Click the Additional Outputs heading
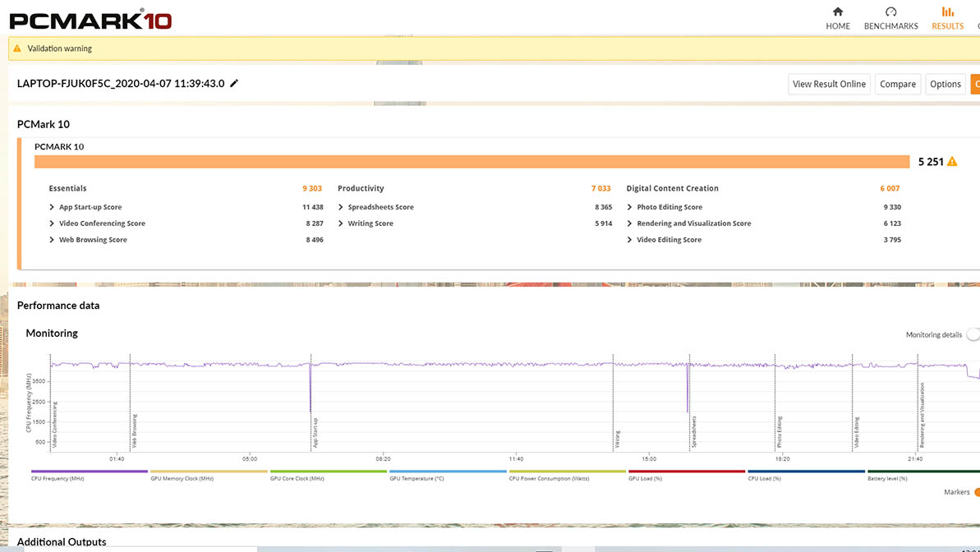The width and height of the screenshot is (980, 552). click(62, 541)
